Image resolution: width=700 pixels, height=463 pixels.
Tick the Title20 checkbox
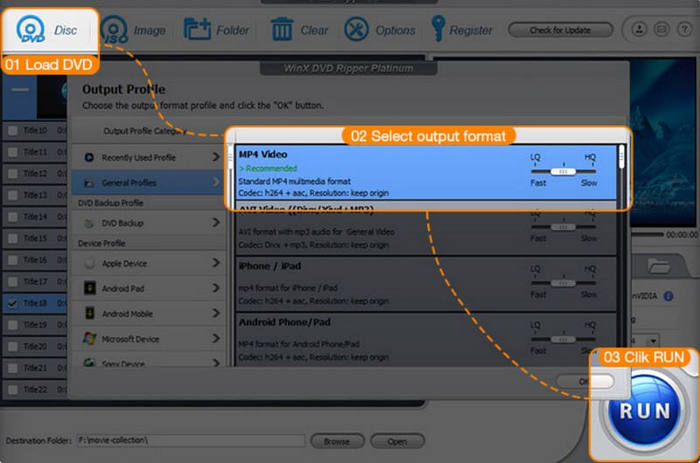pyautogui.click(x=12, y=346)
